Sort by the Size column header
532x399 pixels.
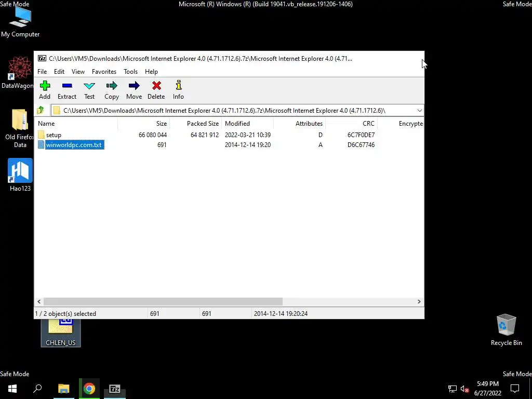click(143, 124)
